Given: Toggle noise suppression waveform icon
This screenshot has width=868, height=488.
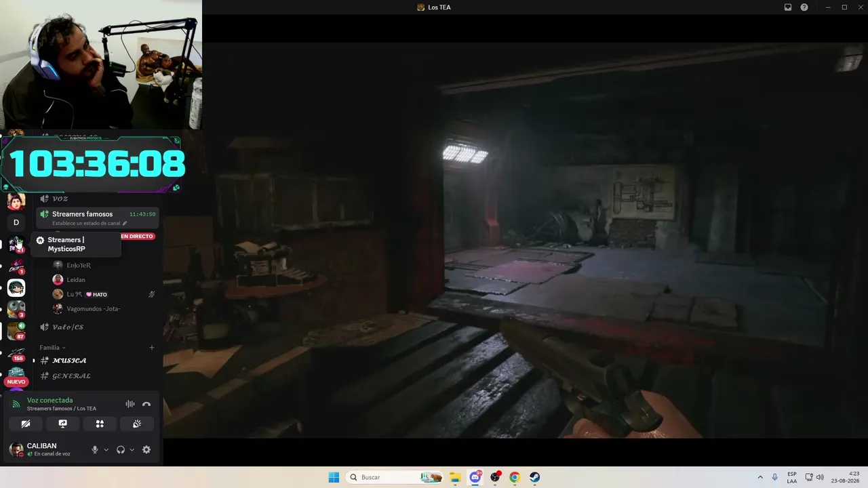Looking at the screenshot, I should coord(130,404).
